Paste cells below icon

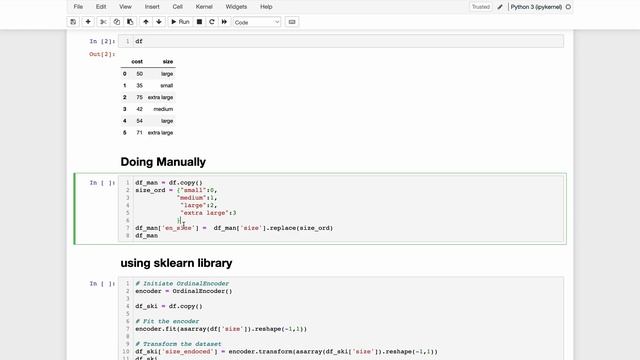click(130, 22)
